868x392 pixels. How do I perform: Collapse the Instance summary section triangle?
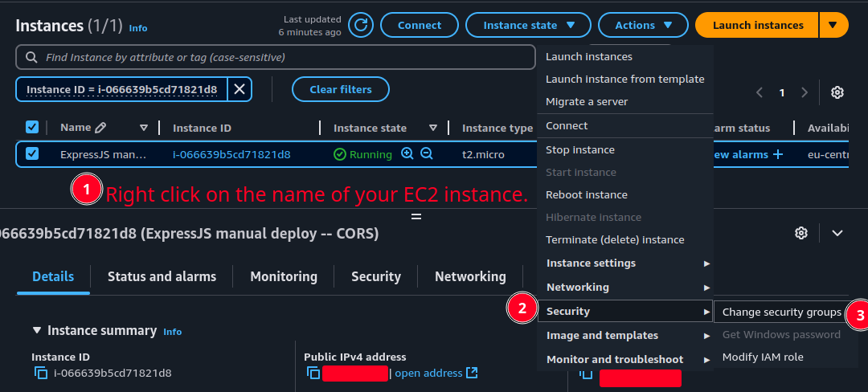click(x=37, y=330)
